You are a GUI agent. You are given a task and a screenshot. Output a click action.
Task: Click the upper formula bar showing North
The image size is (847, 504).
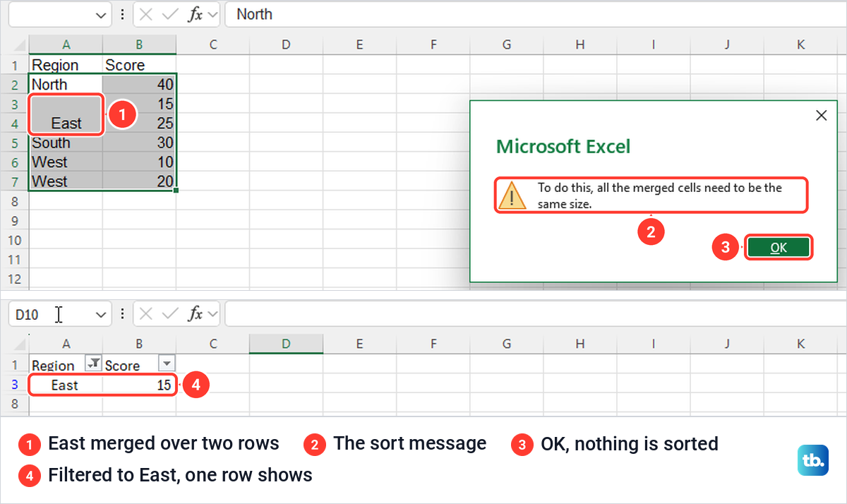pos(535,14)
